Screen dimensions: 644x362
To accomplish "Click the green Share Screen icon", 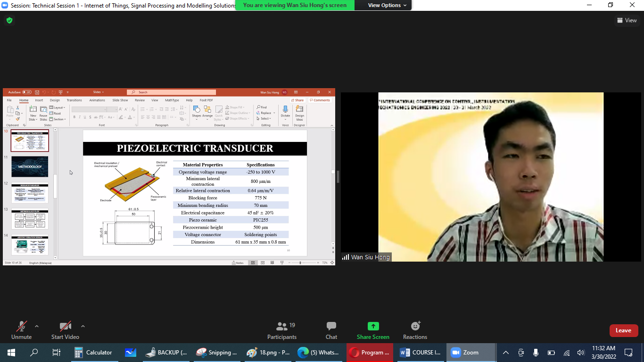I will coord(373,327).
